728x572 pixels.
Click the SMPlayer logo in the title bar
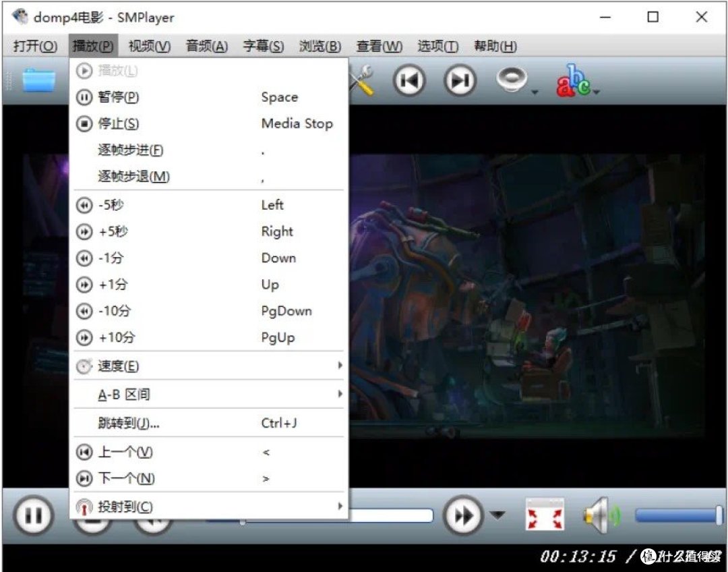(x=20, y=16)
